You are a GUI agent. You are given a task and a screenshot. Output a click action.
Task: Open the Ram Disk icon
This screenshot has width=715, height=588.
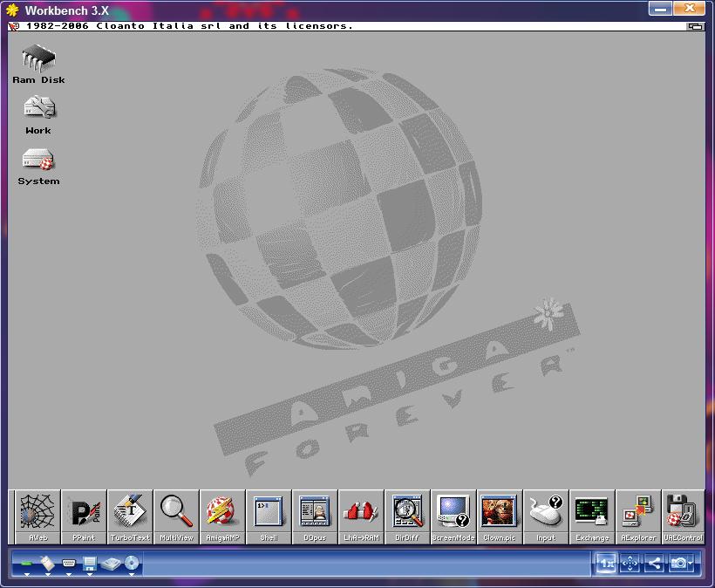coord(38,64)
